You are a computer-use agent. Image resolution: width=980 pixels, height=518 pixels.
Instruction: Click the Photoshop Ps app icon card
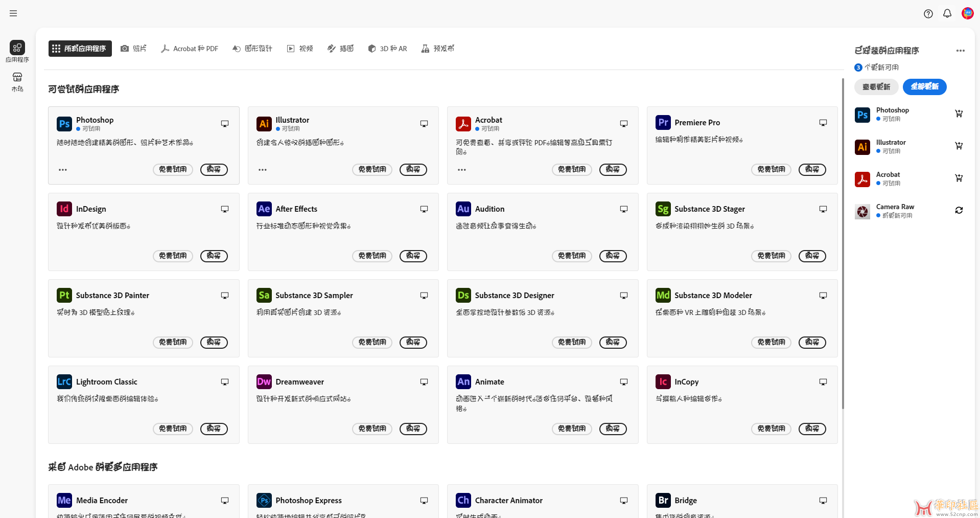[x=64, y=124]
